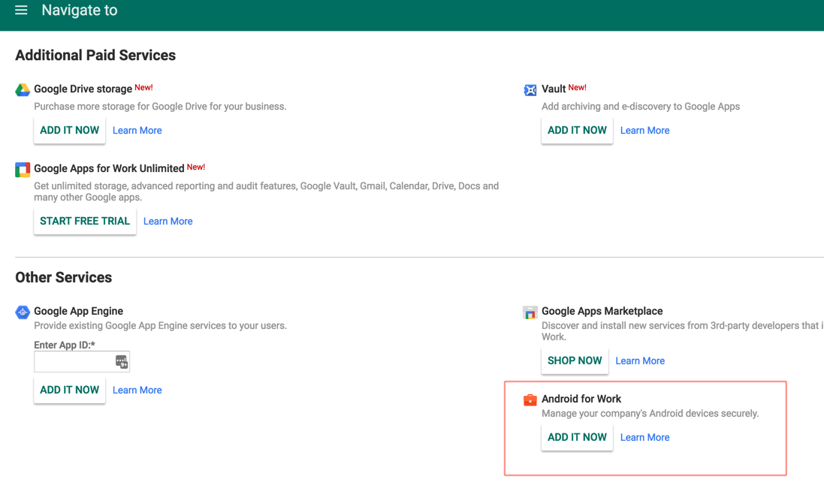The image size is (824, 504).
Task: Click the Google Apps Marketplace icon
Action: (x=530, y=312)
